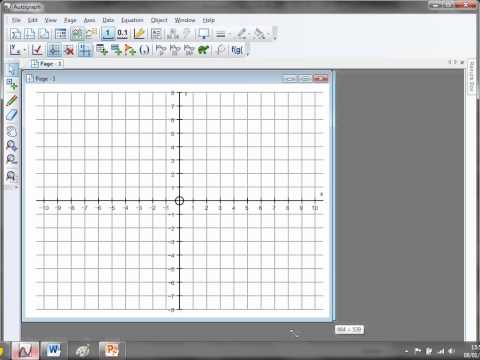
Task: Click the line thickness icon
Action: 220,34
